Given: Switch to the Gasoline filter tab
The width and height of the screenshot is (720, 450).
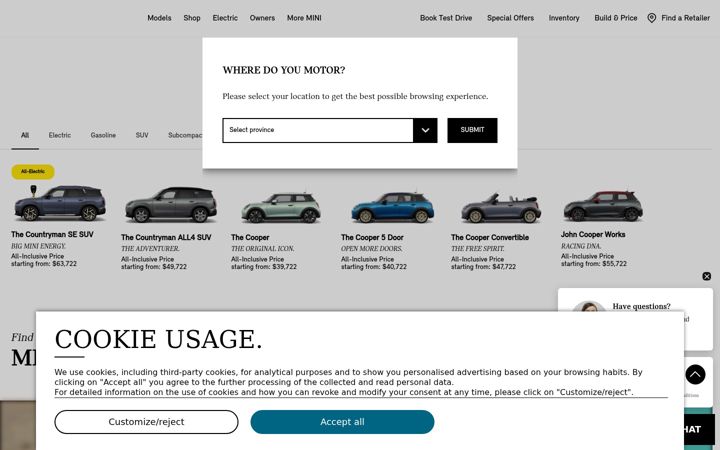Looking at the screenshot, I should (x=103, y=135).
